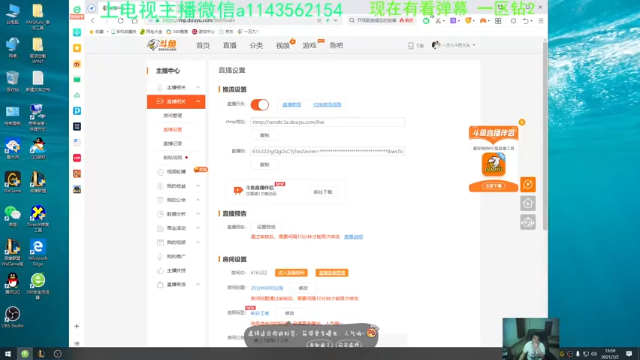Open the Microsoft Edge desktop icon

38,252
